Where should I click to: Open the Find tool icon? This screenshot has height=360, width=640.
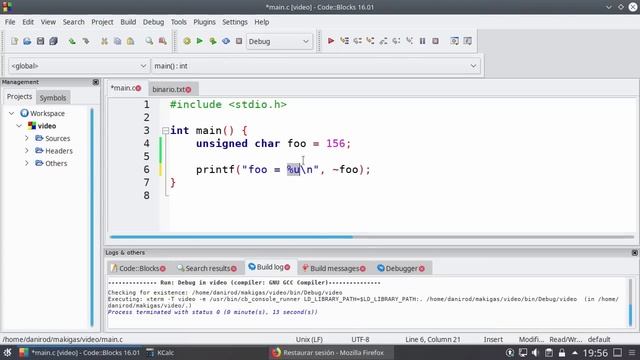149,41
